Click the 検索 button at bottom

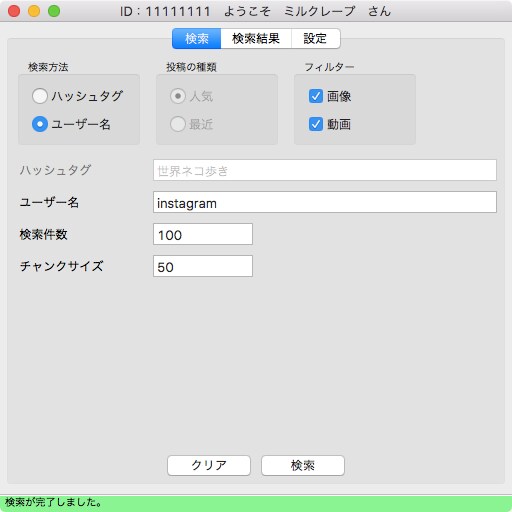pyautogui.click(x=303, y=465)
